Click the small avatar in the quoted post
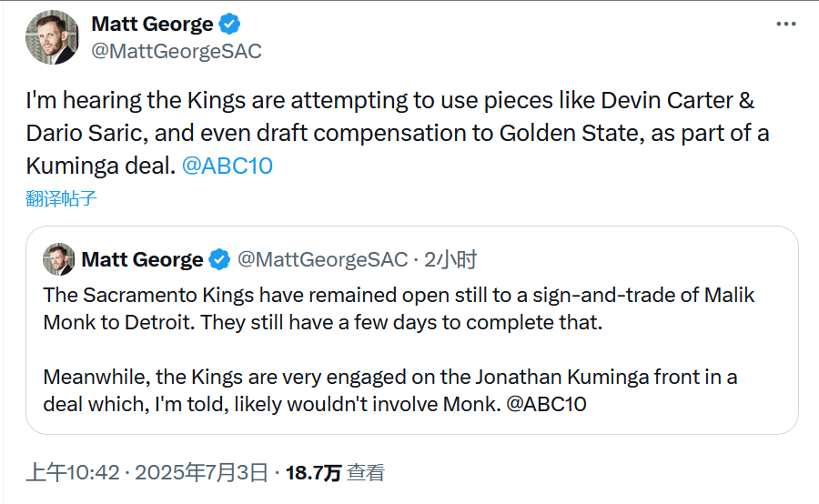The height and width of the screenshot is (504, 819). pos(58,260)
